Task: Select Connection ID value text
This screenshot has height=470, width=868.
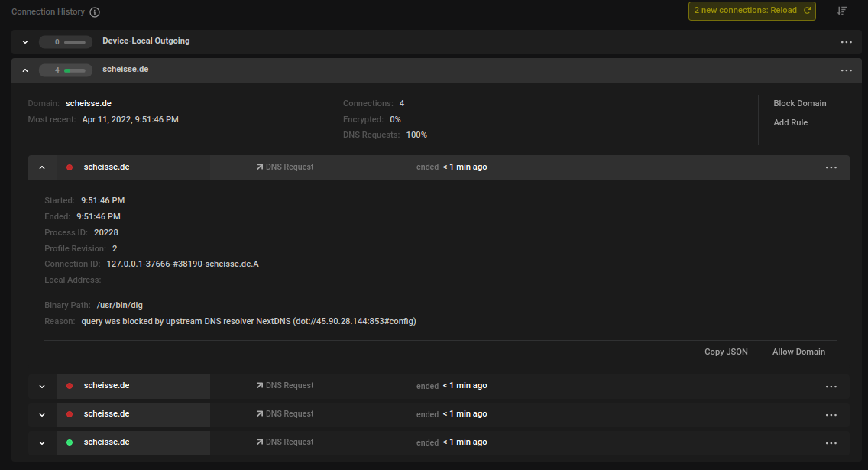Action: click(x=183, y=264)
